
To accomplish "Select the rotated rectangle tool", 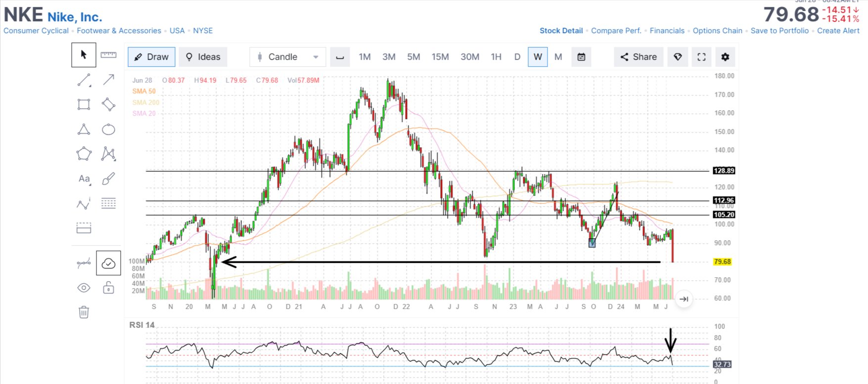I will tap(108, 104).
